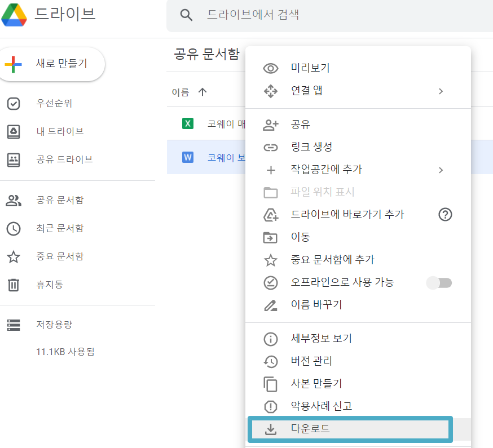The width and height of the screenshot is (493, 448).
Task: Click the trash can icon in sidebar
Action: point(14,285)
